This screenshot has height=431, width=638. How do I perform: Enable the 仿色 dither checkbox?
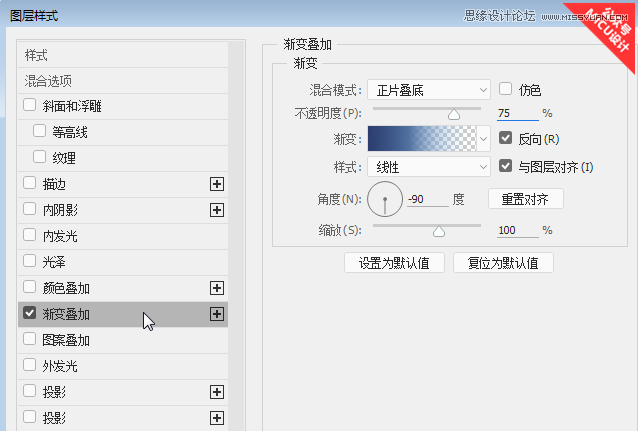pyautogui.click(x=506, y=89)
